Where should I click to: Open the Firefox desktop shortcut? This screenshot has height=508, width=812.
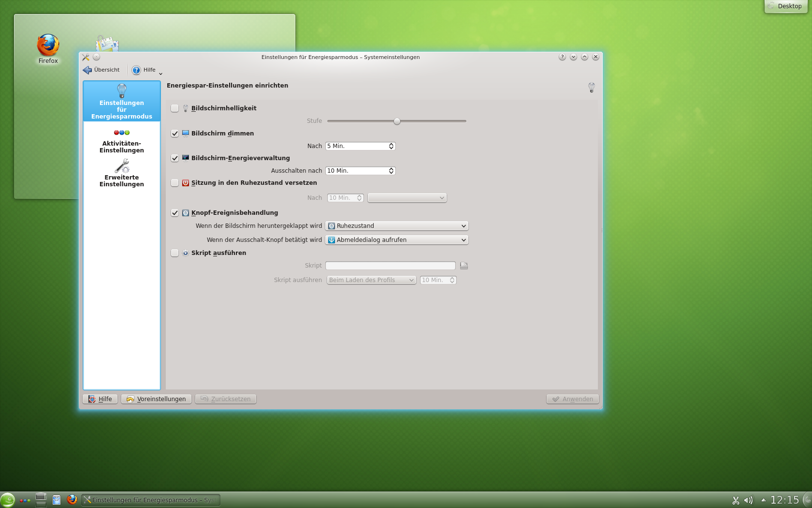[x=47, y=46]
